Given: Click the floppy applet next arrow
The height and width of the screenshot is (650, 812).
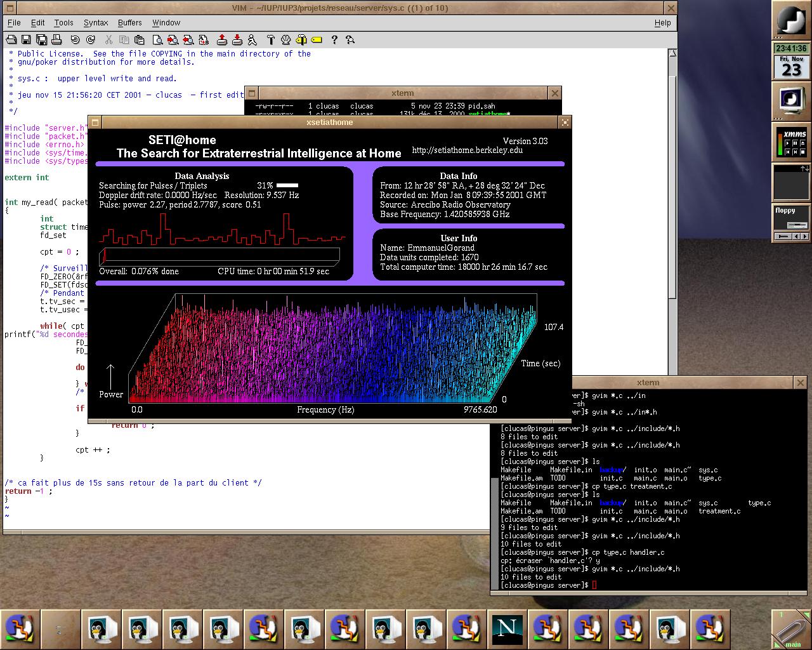Looking at the screenshot, I should tap(804, 237).
